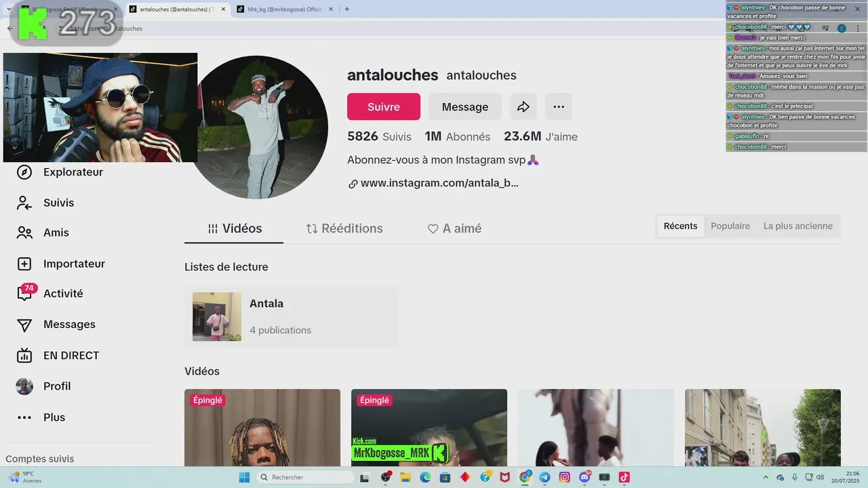Launch Microsoft Edge from the taskbar
This screenshot has height=488, width=868.
click(x=425, y=477)
